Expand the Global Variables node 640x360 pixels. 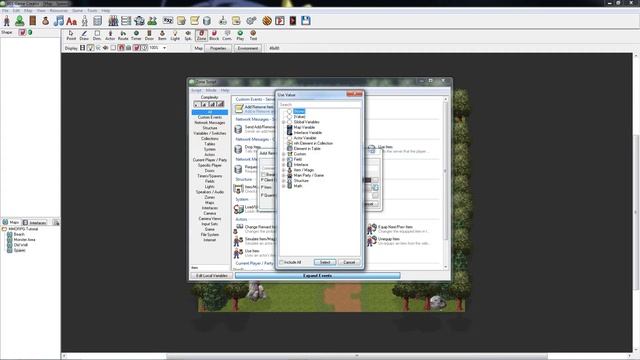[x=284, y=122]
